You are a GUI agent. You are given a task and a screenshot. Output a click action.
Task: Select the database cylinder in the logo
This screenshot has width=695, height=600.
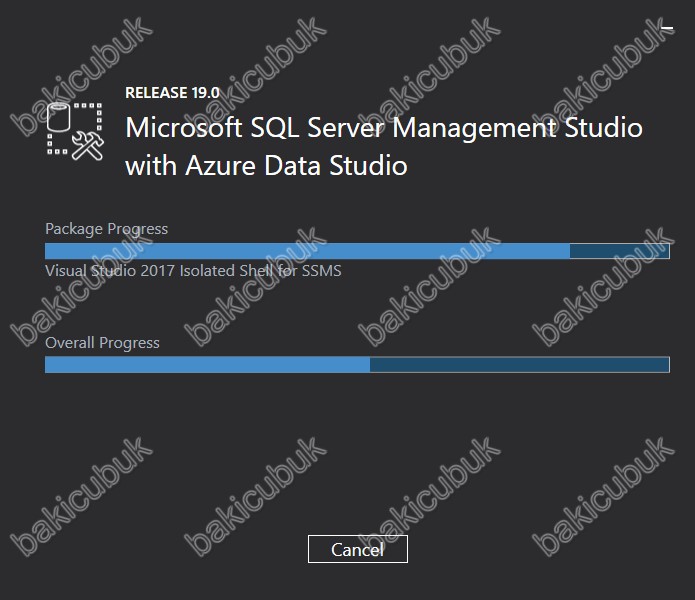59,117
